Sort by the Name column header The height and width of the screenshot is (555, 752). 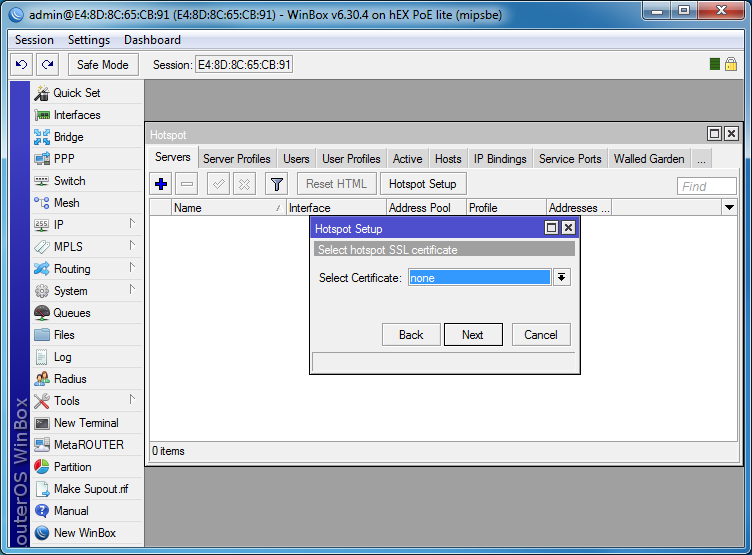228,208
